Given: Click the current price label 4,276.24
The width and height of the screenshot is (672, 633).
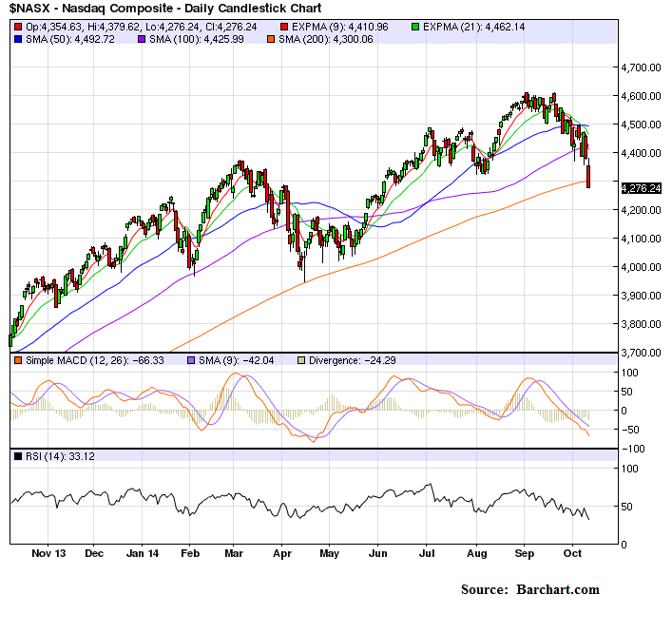Looking at the screenshot, I should tap(642, 188).
